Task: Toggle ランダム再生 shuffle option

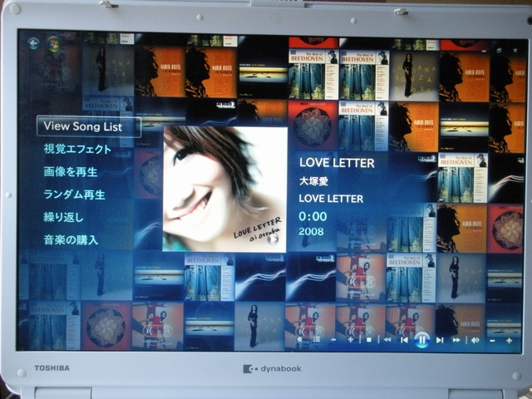Action: pyautogui.click(x=74, y=195)
